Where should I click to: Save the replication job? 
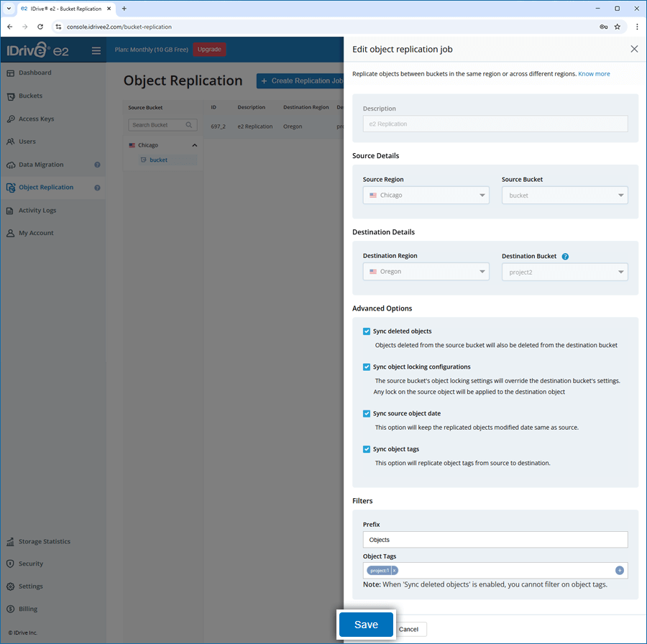point(366,625)
